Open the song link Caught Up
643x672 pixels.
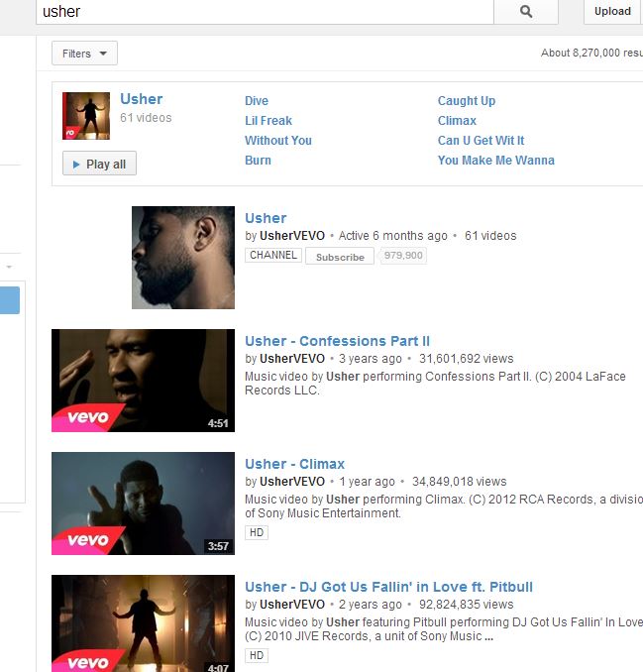467,101
